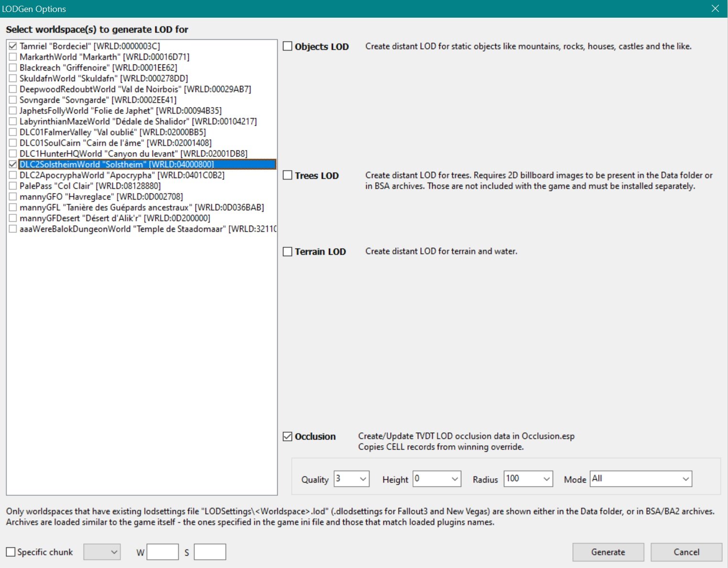Tick the Specific chunk checkbox

[11, 552]
